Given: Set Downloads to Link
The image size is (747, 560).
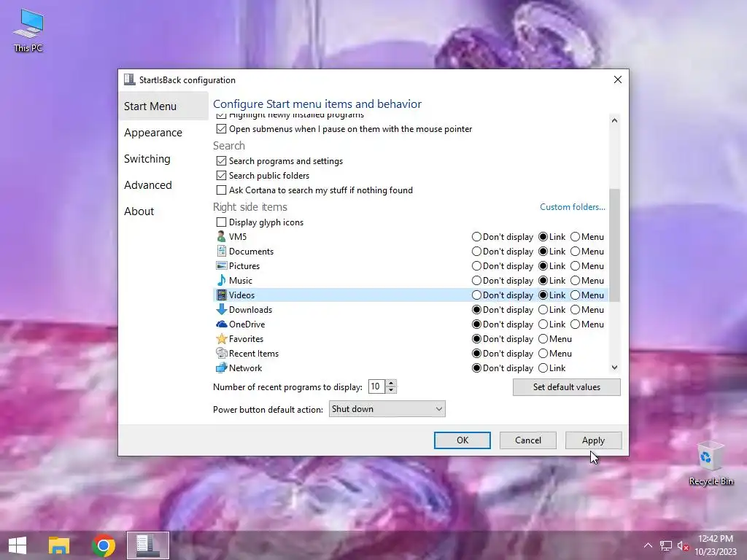Looking at the screenshot, I should [543, 309].
